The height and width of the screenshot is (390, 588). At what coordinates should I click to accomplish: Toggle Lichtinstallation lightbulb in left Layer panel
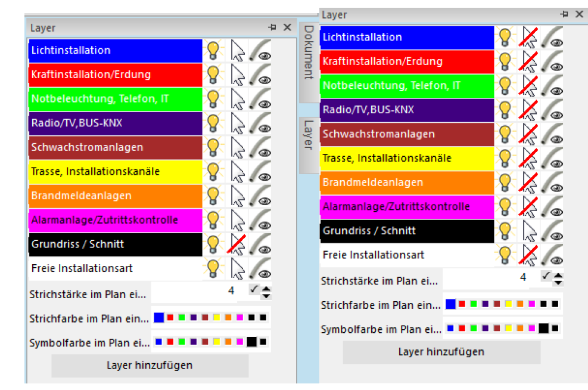pyautogui.click(x=213, y=51)
